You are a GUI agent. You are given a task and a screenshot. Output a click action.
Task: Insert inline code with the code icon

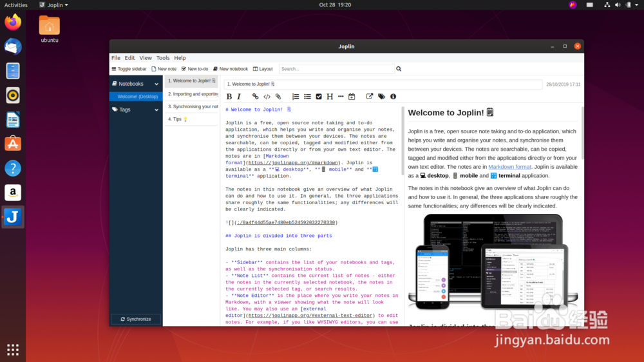pyautogui.click(x=267, y=97)
